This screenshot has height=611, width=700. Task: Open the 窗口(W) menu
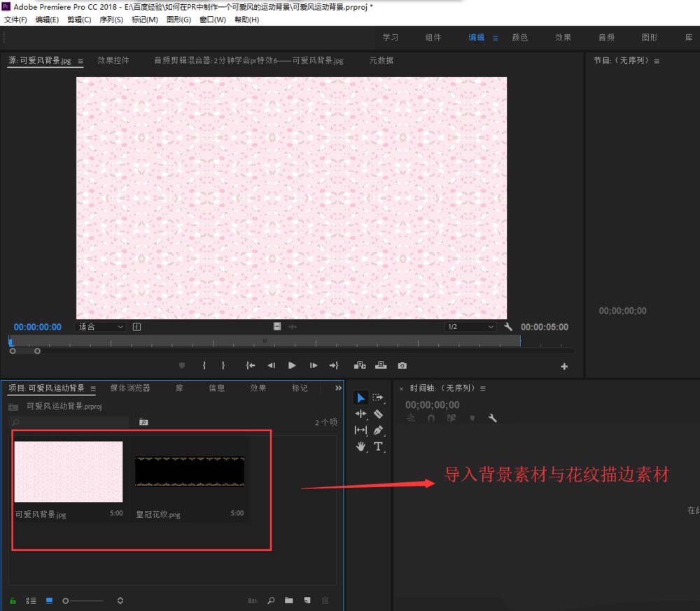[213, 20]
